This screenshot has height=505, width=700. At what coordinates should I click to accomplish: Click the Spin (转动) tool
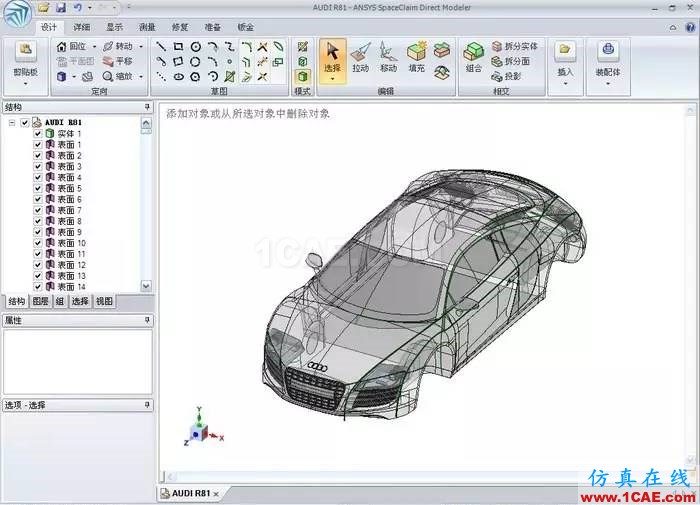[x=118, y=46]
